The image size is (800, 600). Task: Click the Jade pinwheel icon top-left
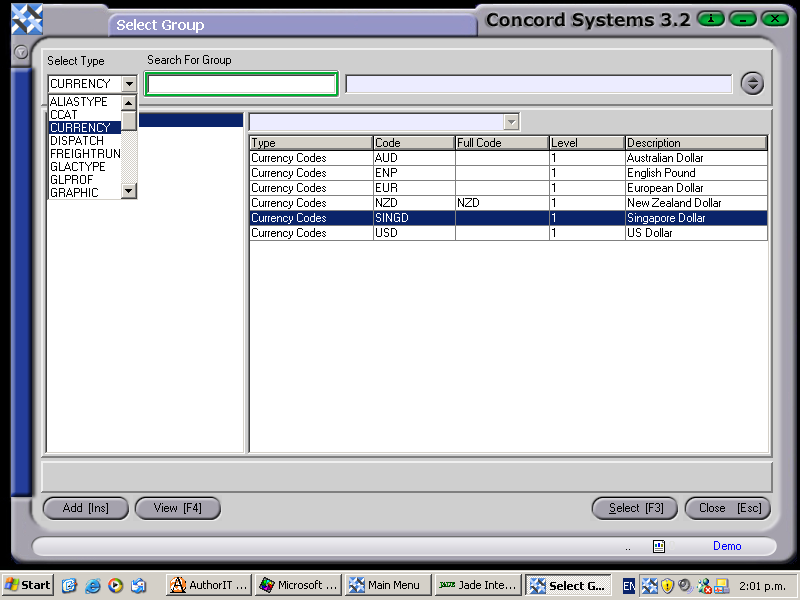[x=26, y=18]
